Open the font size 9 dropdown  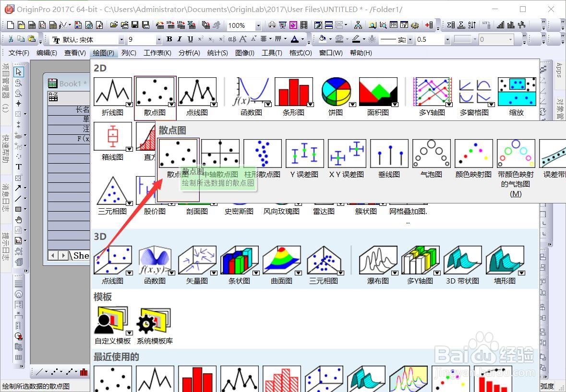(x=158, y=39)
